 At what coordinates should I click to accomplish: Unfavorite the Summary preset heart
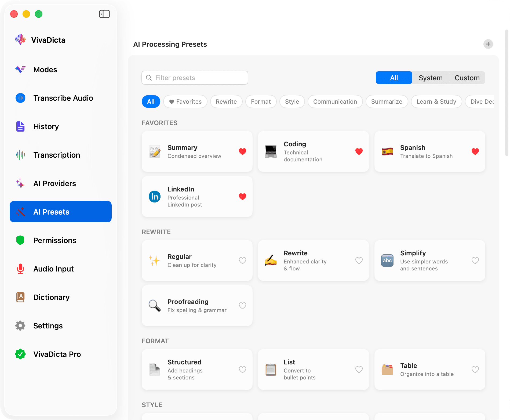[242, 151]
